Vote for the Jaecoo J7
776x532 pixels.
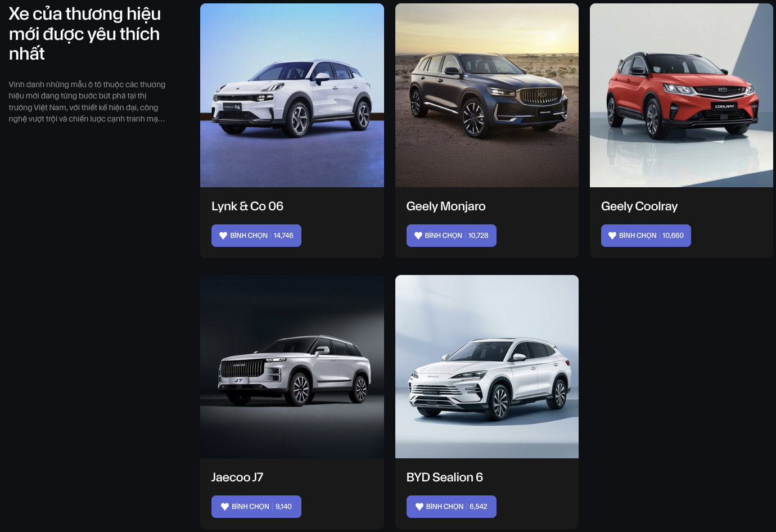click(256, 507)
